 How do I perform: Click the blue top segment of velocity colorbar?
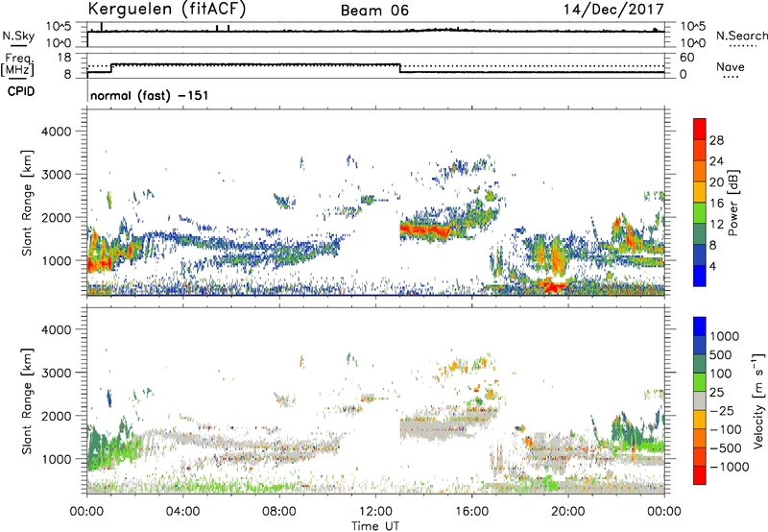pyautogui.click(x=700, y=326)
